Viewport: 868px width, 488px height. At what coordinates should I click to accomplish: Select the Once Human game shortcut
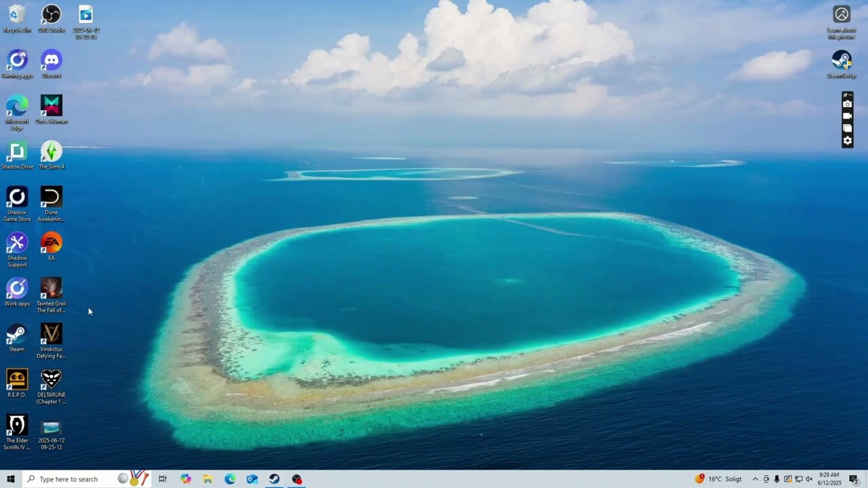coord(52,109)
